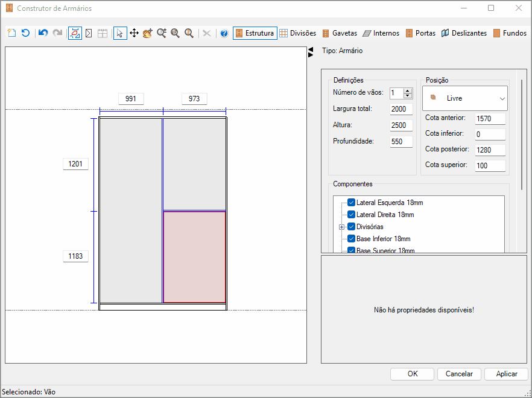The width and height of the screenshot is (532, 398).
Task: Click the Cancelar button
Action: (459, 374)
